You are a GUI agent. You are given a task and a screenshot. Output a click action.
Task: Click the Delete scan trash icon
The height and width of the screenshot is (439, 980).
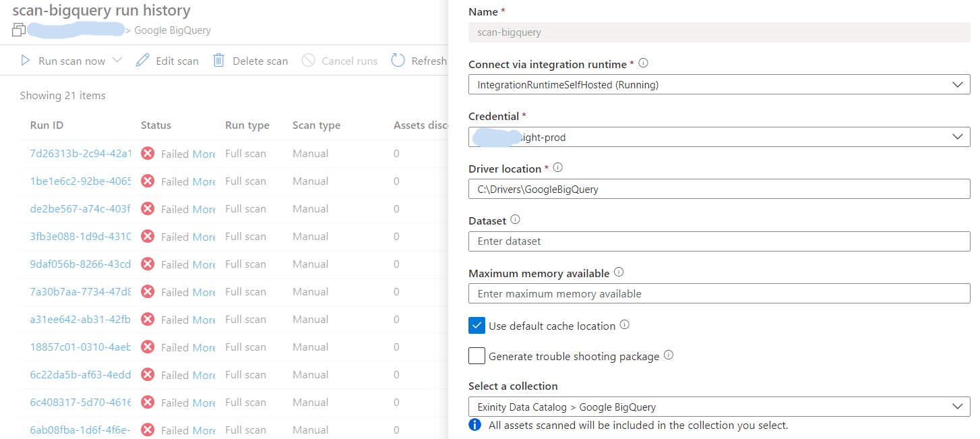click(x=218, y=61)
